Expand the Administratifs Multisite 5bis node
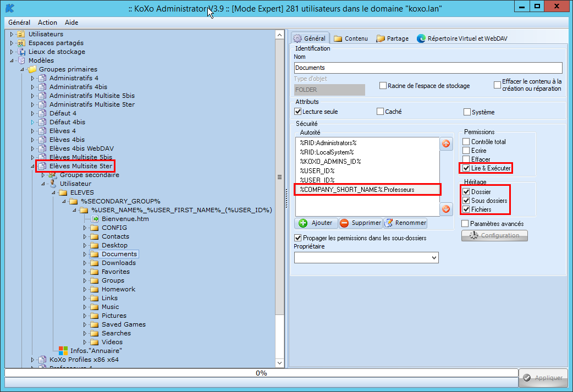 click(32, 96)
